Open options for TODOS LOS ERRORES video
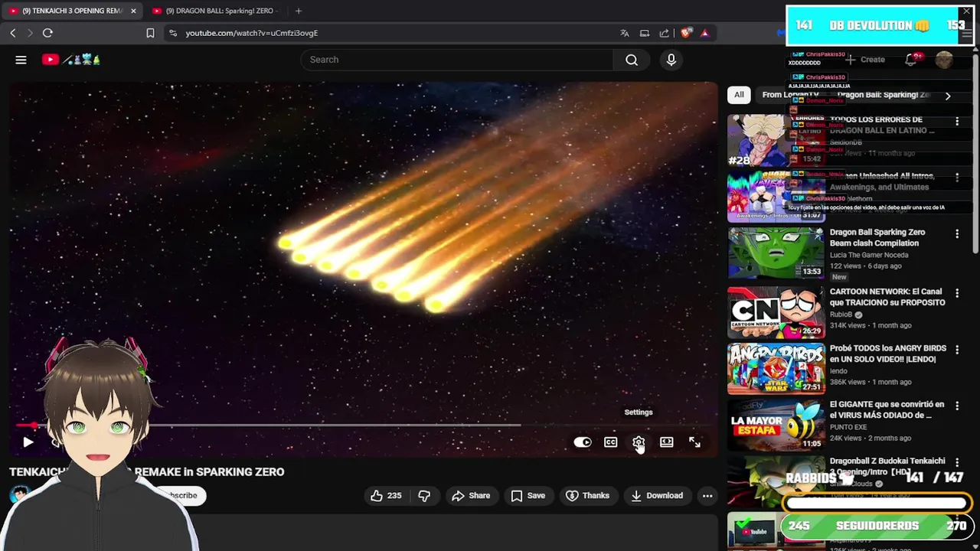Viewport: 980px width, 551px height. [x=957, y=122]
